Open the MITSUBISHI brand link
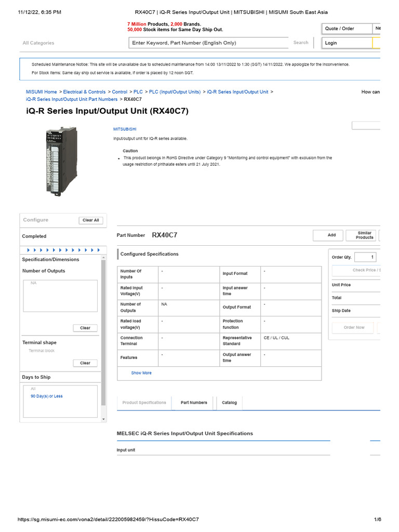 click(x=125, y=128)
